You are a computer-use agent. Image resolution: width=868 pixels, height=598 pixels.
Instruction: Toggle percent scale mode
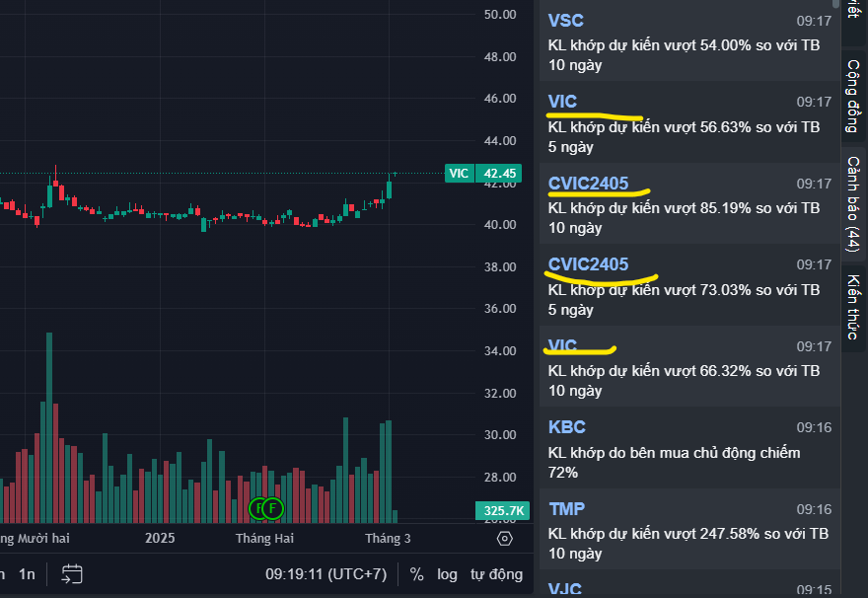point(417,574)
